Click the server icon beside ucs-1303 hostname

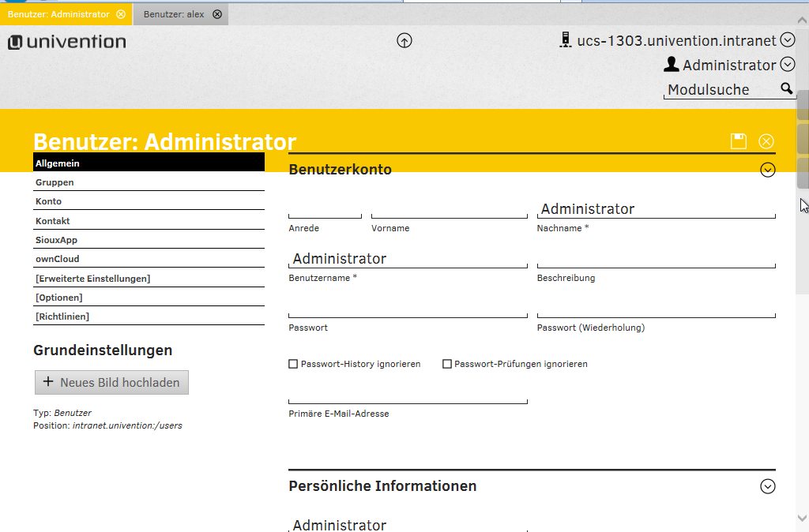(x=565, y=40)
